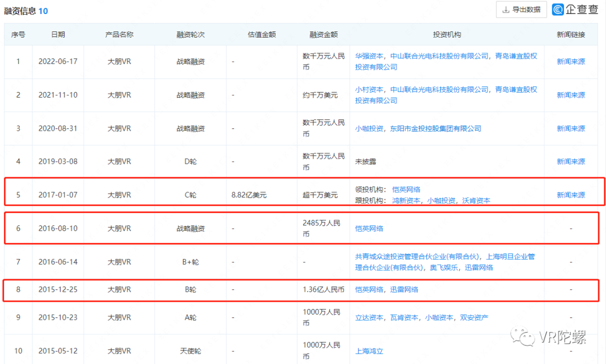Screen dimensions: 606x364
Task: Open 恺英网络 link in 2016-08-10 row
Action: click(369, 228)
